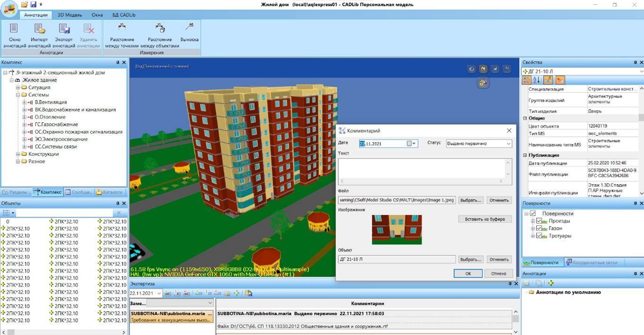Open file icon in quick access toolbar
Screen dimensions: 644x335
(x=24, y=5)
